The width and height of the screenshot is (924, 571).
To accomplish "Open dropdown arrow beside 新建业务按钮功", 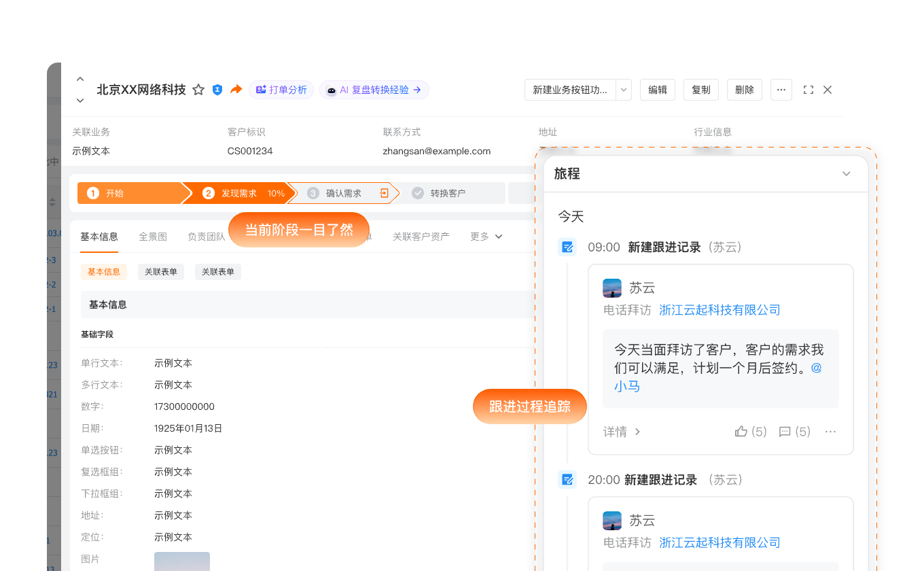I will (x=624, y=90).
